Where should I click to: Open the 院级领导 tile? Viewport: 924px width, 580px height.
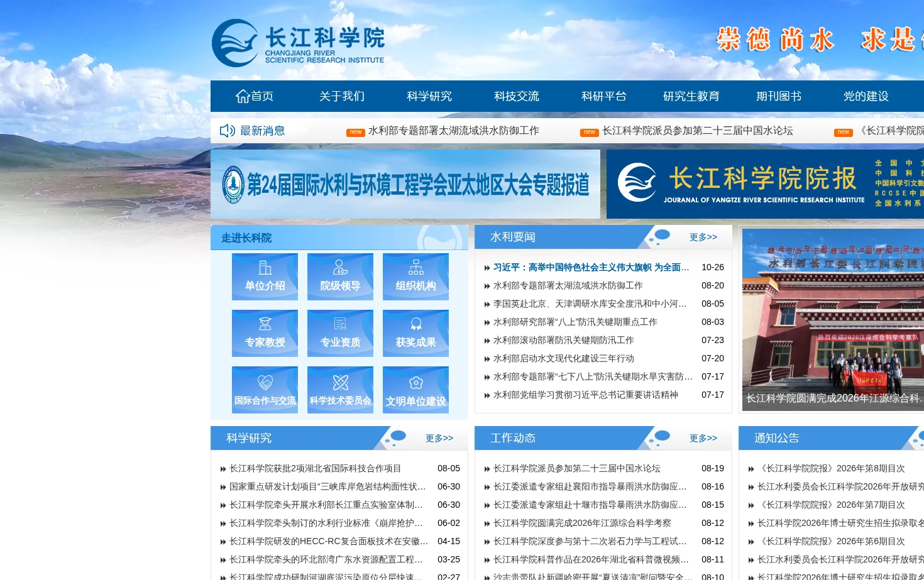tap(340, 276)
